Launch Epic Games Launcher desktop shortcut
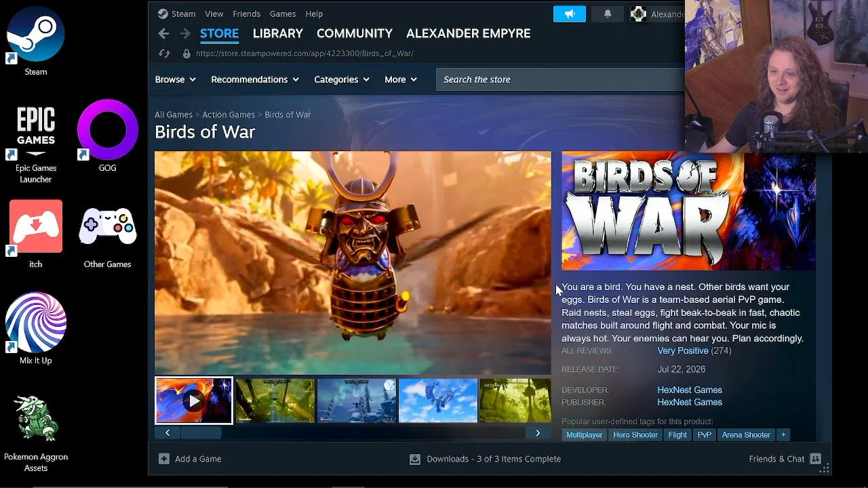The image size is (868, 488). pos(36,144)
